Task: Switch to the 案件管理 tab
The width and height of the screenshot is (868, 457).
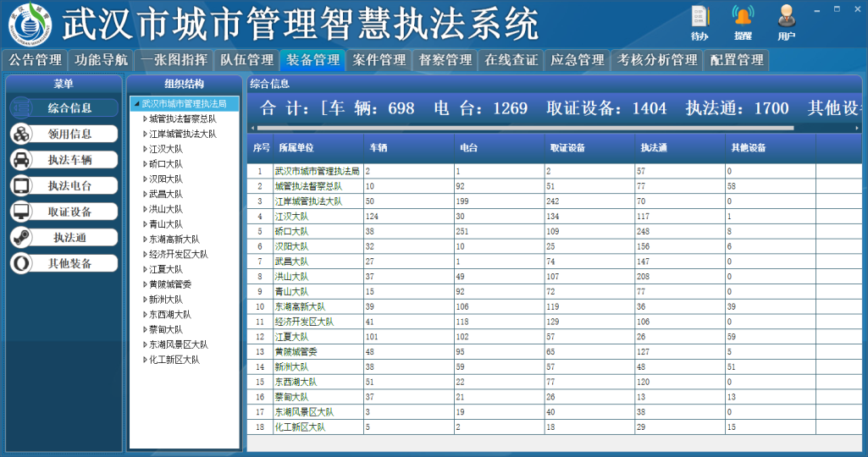Action: 379,60
